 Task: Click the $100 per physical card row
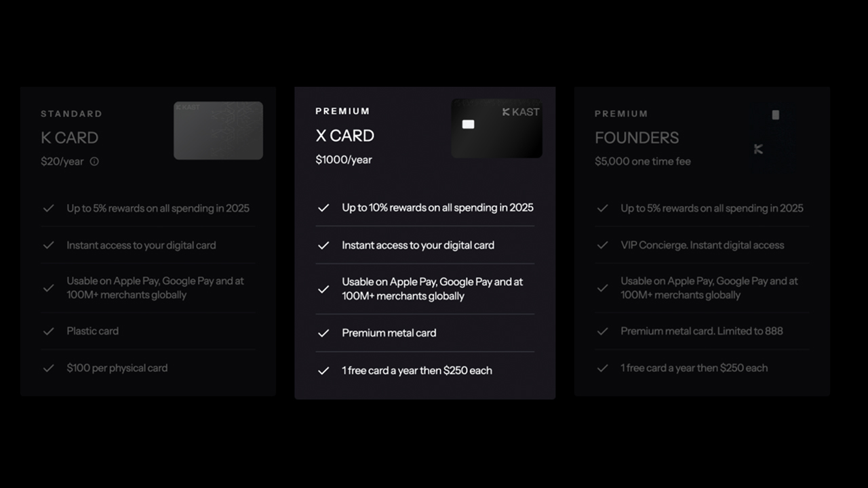tap(117, 367)
